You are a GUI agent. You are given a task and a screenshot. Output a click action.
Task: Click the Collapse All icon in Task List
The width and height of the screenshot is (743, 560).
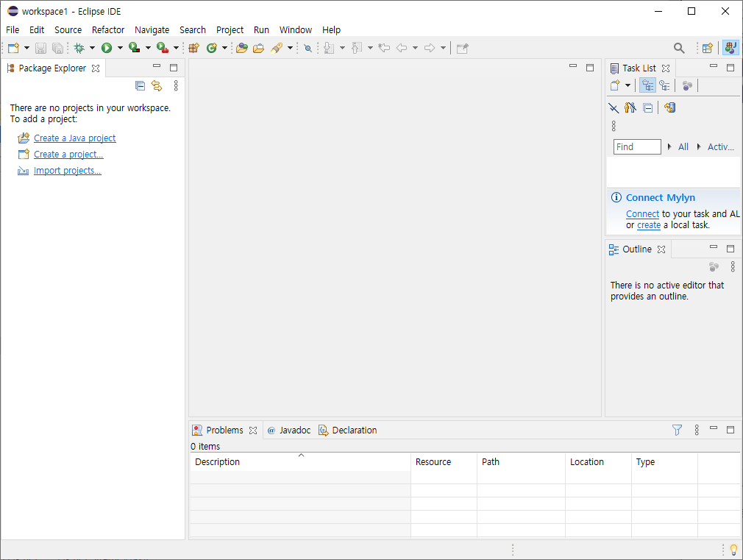pos(648,108)
